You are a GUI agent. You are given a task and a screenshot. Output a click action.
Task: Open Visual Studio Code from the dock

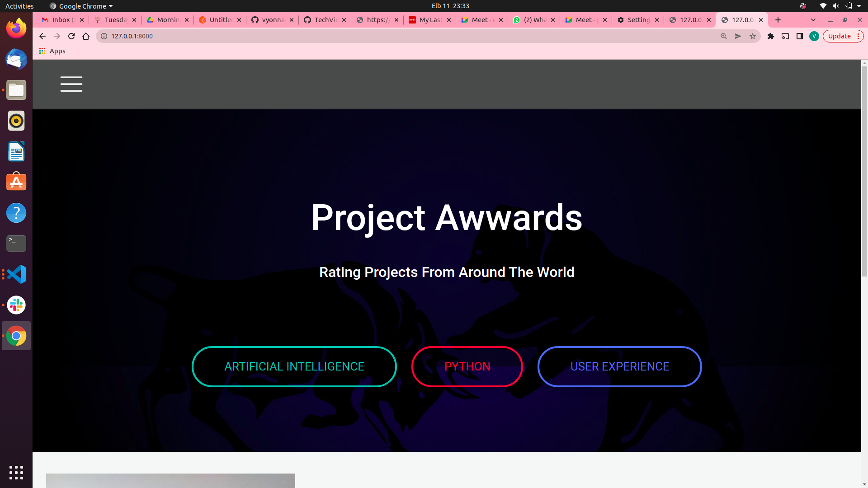(x=16, y=274)
